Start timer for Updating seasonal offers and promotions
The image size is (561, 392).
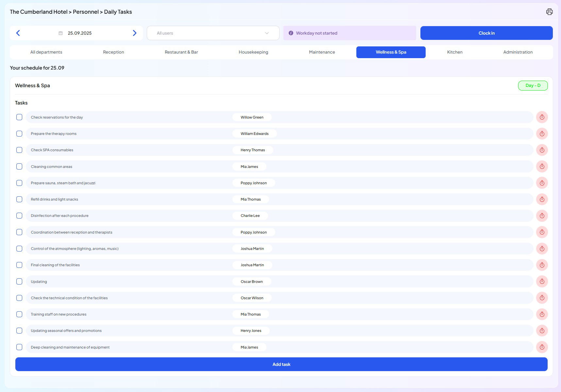[542, 331]
